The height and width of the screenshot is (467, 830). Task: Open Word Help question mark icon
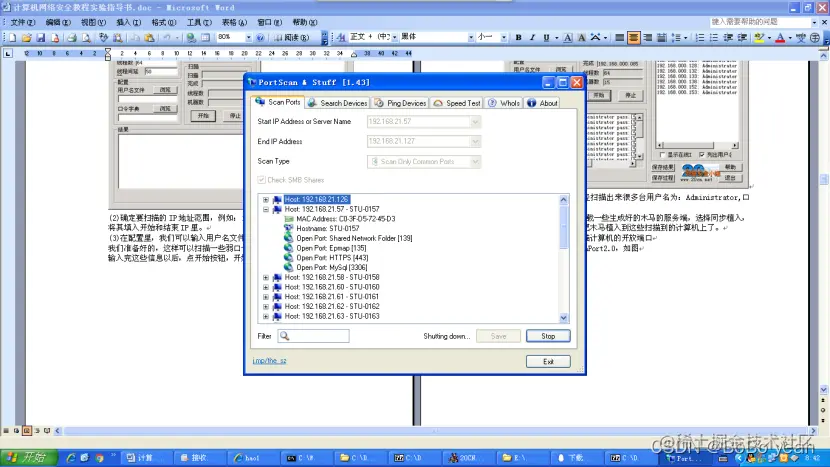260,38
